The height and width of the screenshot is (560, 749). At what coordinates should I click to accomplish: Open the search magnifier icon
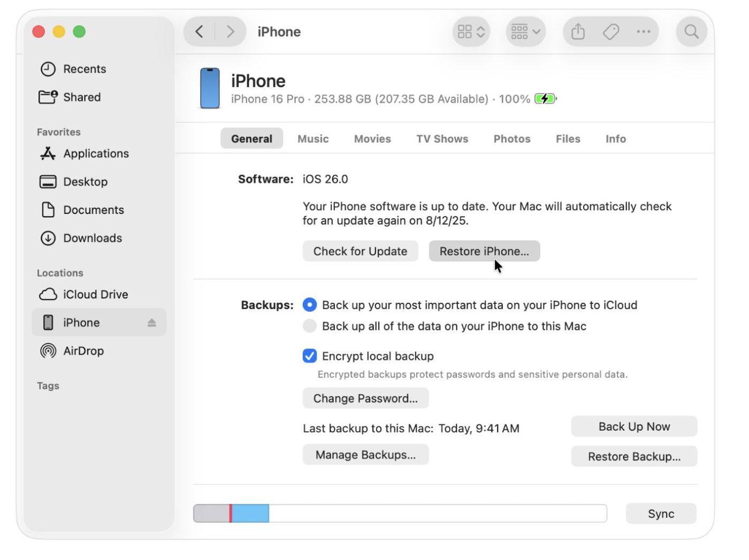pos(691,32)
